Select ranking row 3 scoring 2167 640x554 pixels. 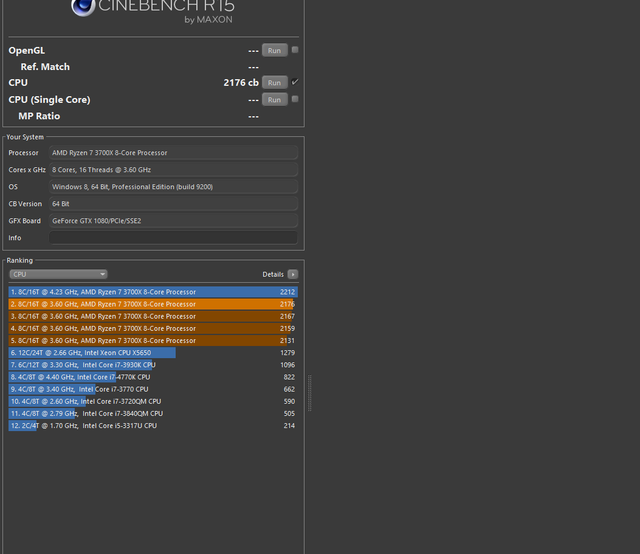tap(153, 316)
